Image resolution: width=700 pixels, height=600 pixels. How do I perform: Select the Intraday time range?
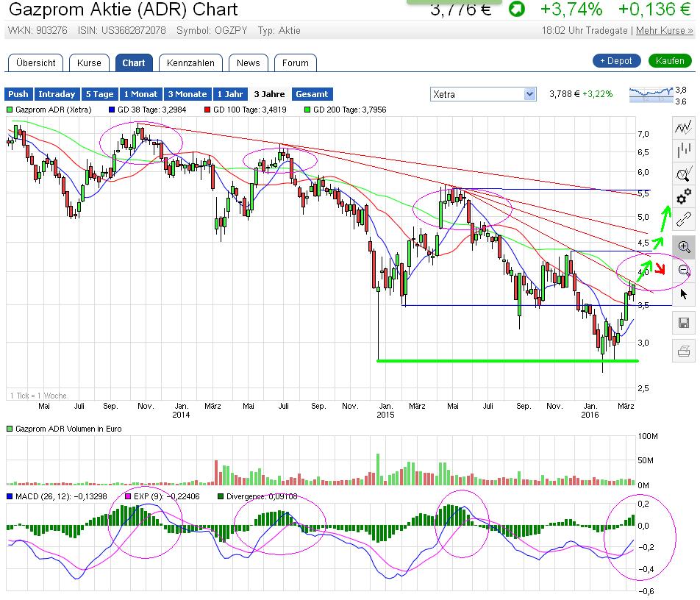pos(57,94)
